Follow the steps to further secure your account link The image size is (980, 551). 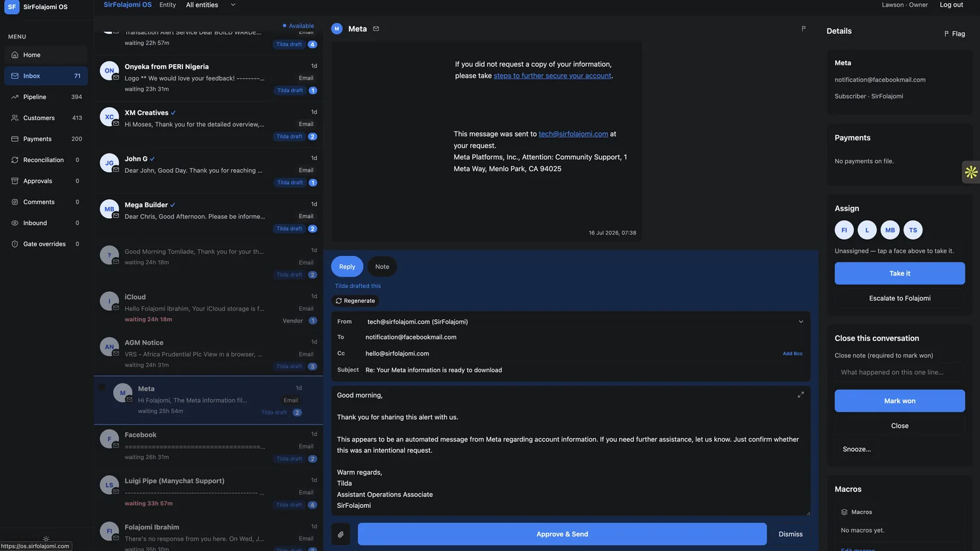tap(552, 76)
